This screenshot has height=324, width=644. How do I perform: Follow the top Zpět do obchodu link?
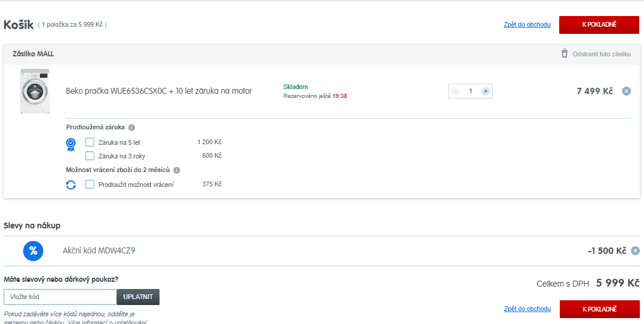527,25
